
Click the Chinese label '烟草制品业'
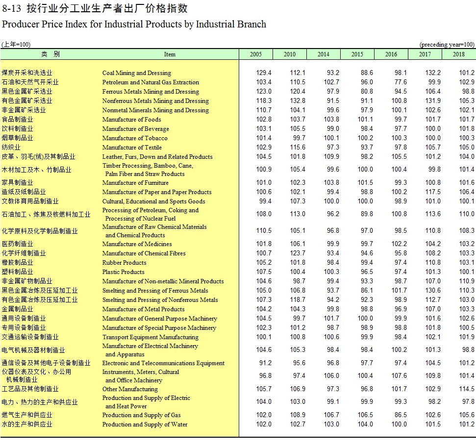17,138
